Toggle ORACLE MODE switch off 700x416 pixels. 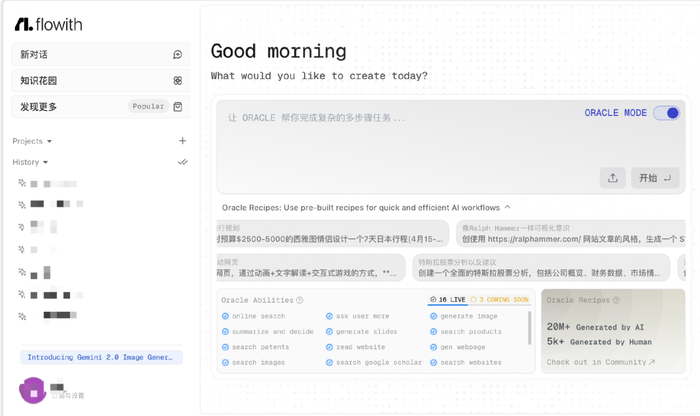tap(666, 113)
